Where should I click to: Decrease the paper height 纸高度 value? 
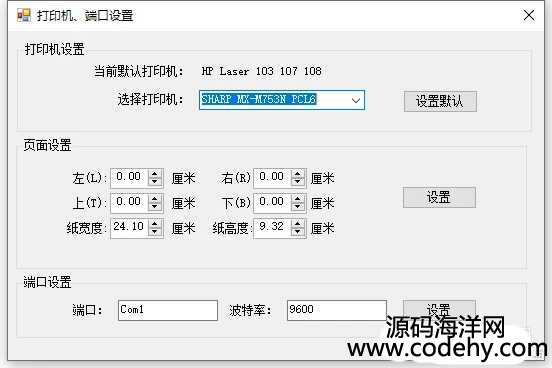pos(298,232)
